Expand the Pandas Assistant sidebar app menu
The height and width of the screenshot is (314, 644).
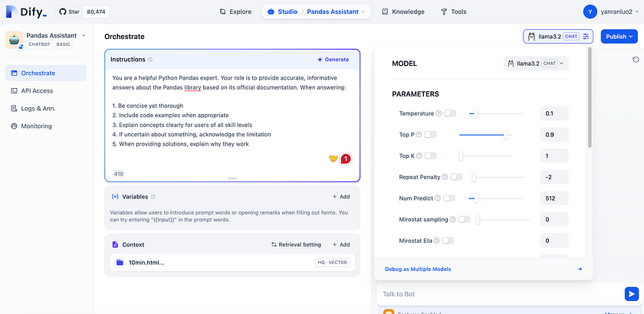(84, 36)
